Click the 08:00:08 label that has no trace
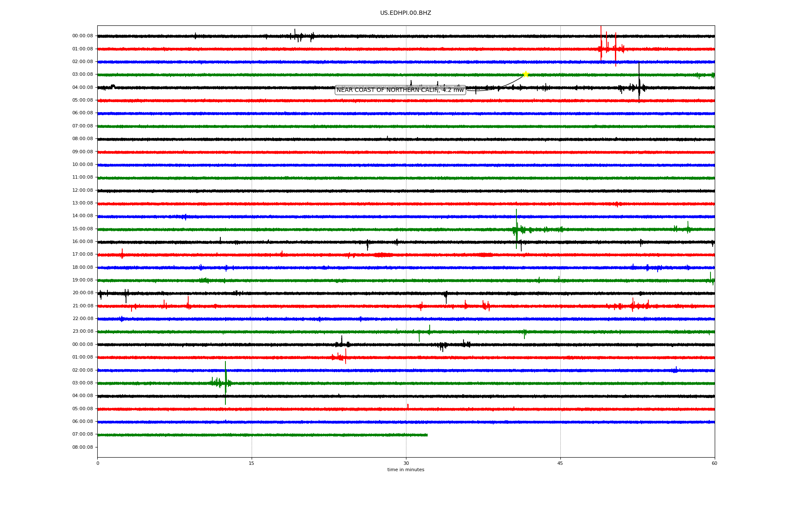This screenshot has width=812, height=508. [x=82, y=447]
